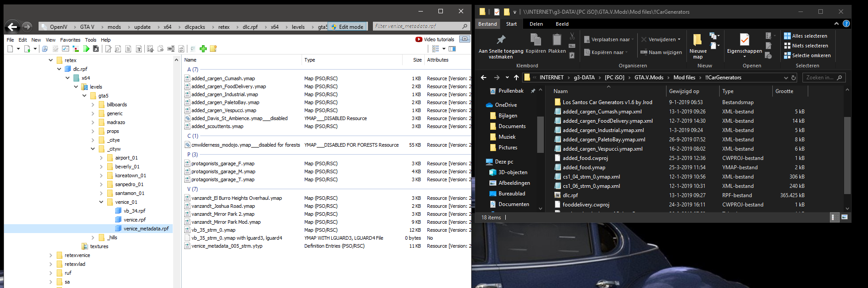Expand airport_01 folder in tree
This screenshot has width=868, height=288.
[x=101, y=158]
